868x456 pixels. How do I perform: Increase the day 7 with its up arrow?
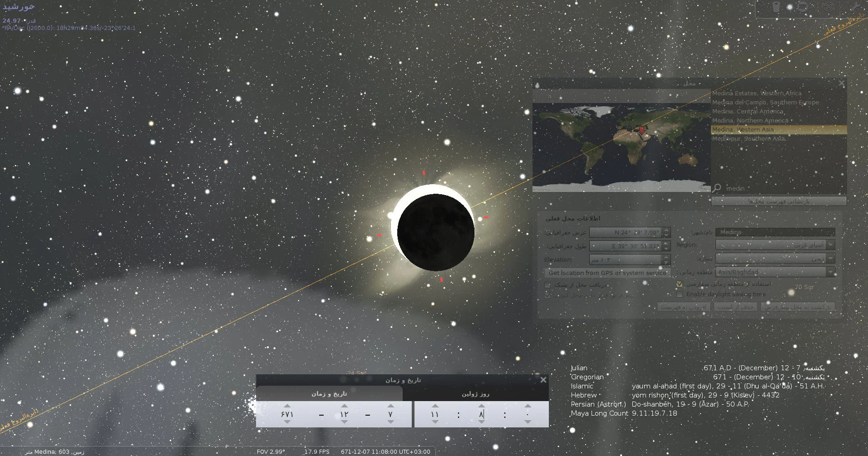[x=390, y=406]
